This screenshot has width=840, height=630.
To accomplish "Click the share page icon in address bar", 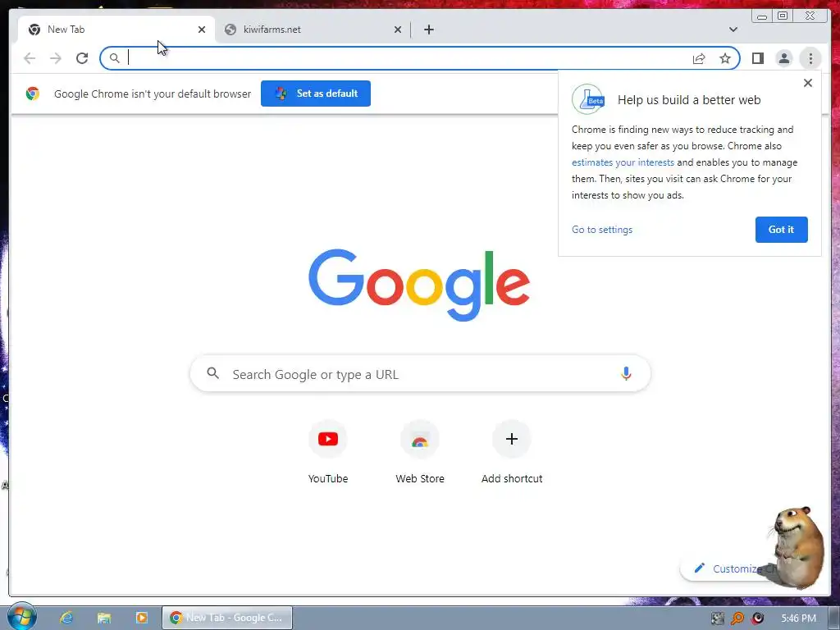I will point(699,58).
